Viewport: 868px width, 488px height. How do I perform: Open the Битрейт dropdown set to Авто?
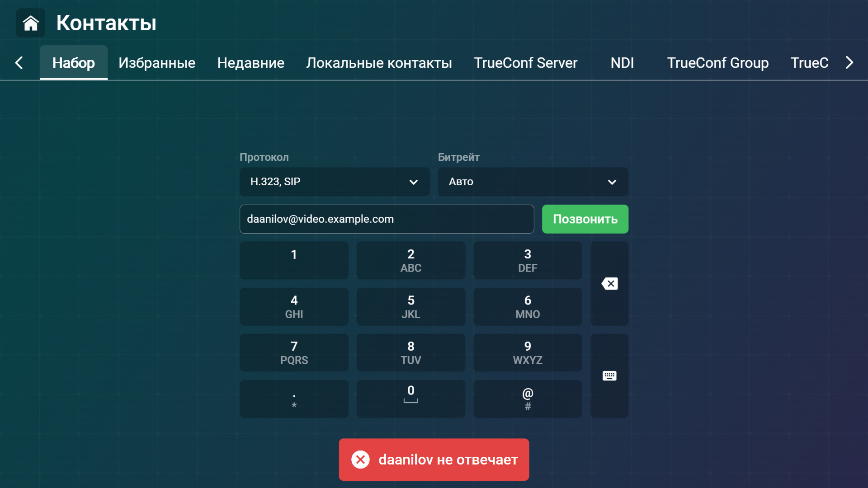pos(533,182)
